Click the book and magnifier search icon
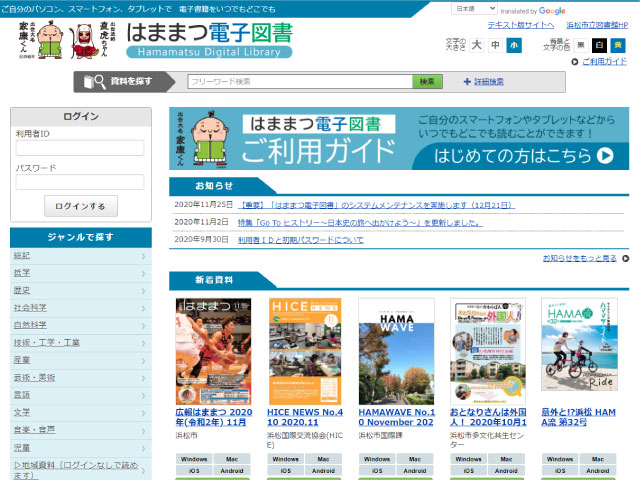 [94, 82]
